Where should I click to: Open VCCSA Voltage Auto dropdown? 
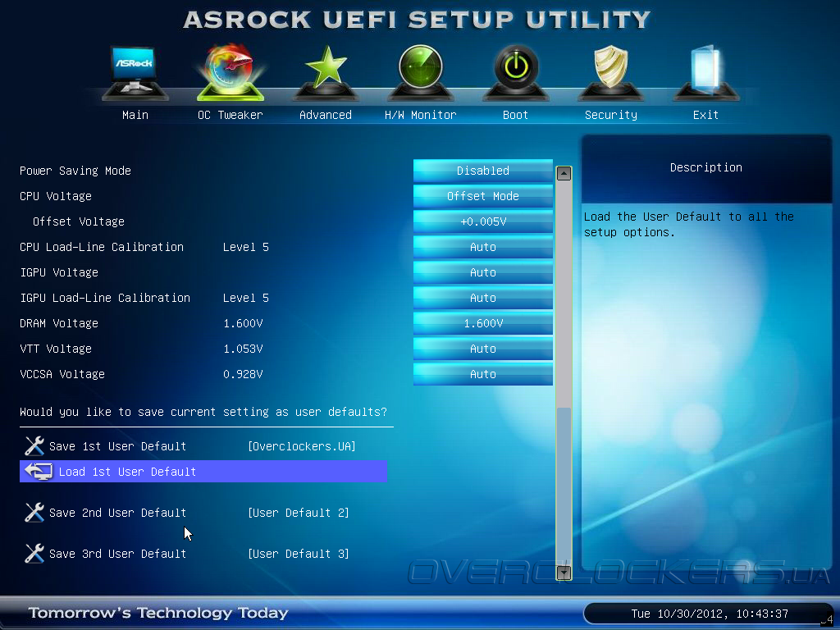482,374
